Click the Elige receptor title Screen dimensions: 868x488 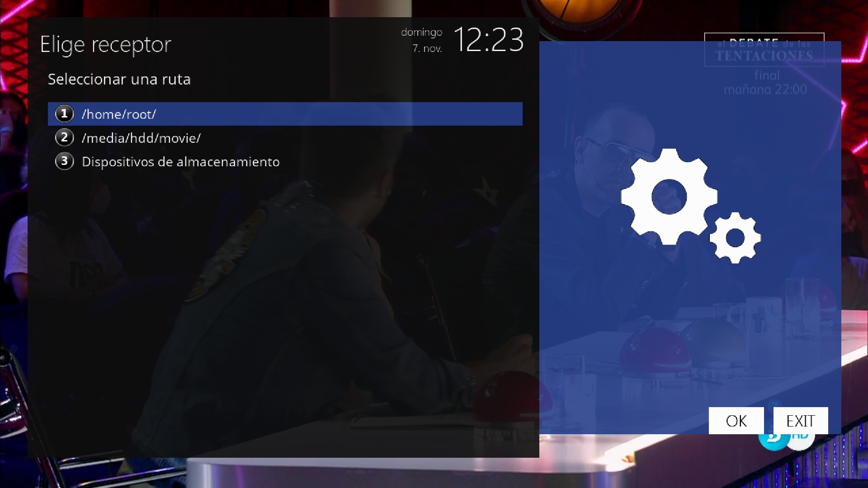[105, 45]
